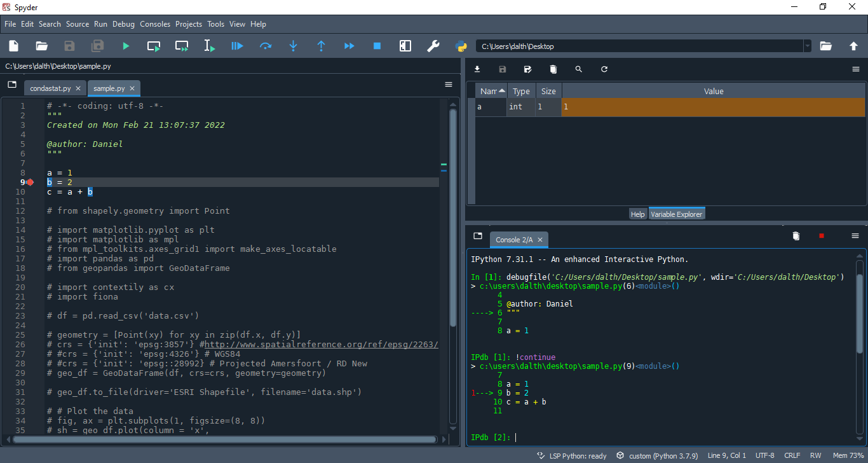Viewport: 868px width, 463px height.
Task: Continue execution to next breakpoint
Action: (349, 46)
